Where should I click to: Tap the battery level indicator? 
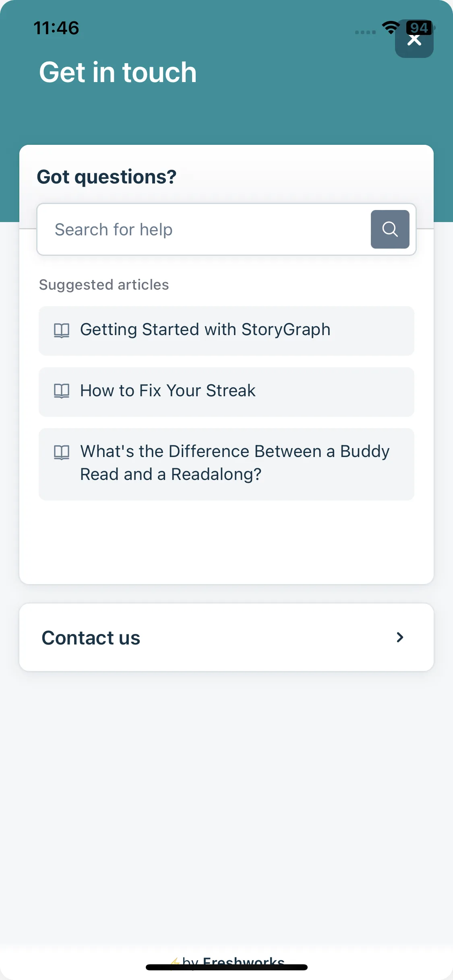coord(420,27)
